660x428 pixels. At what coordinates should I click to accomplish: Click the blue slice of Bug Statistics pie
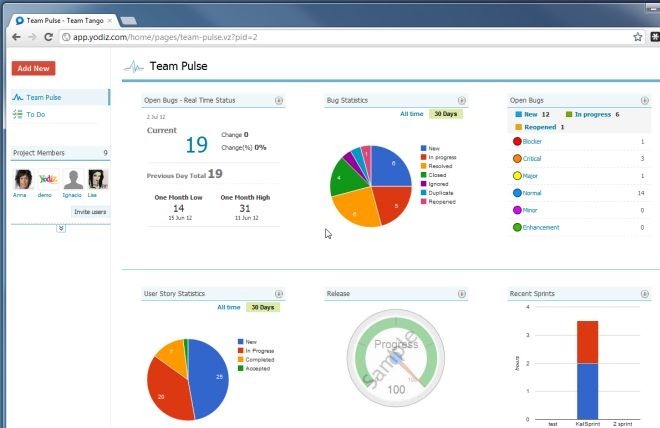pyautogui.click(x=389, y=168)
